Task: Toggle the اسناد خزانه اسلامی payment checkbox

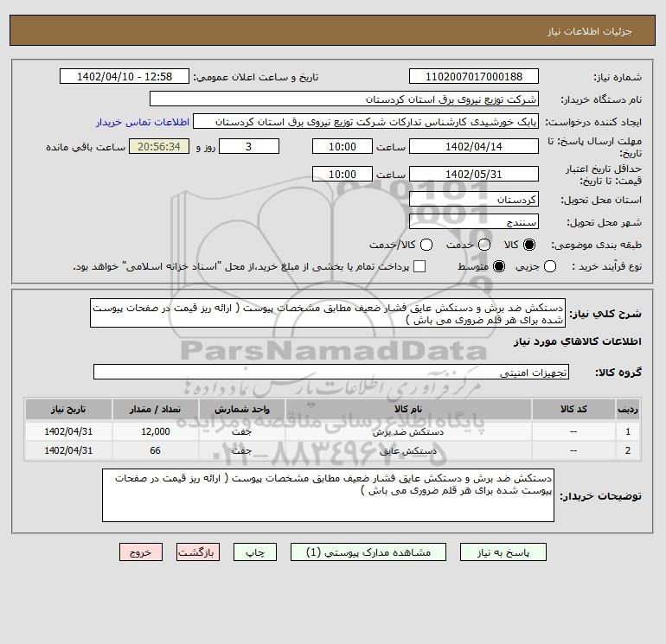Action: click(419, 266)
